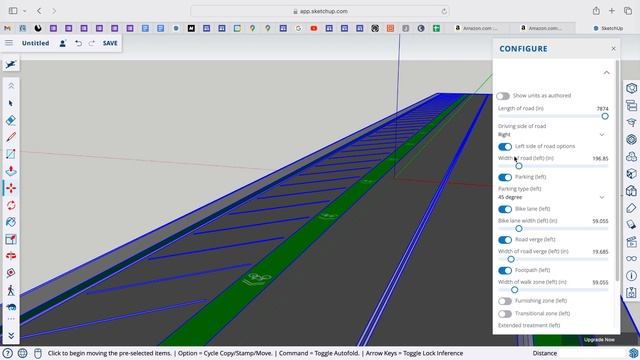Click the Redo arrow
This screenshot has width=640, height=360.
tap(92, 43)
